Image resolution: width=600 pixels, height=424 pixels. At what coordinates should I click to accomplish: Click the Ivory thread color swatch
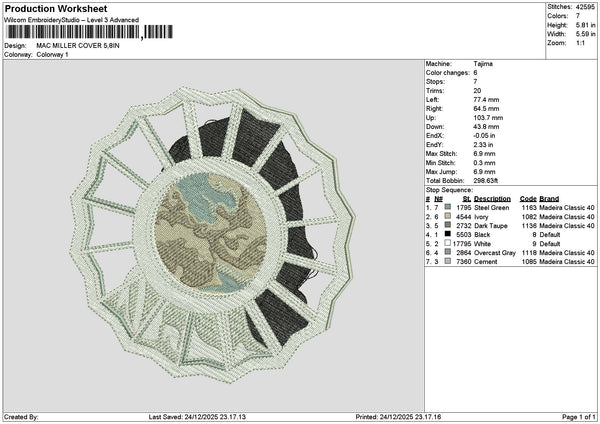(x=448, y=216)
